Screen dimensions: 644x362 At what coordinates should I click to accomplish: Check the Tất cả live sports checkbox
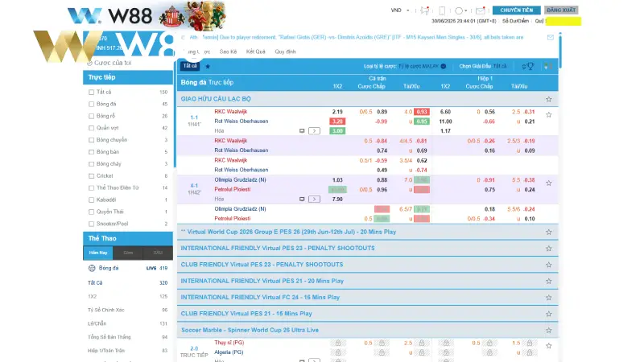pyautogui.click(x=91, y=93)
